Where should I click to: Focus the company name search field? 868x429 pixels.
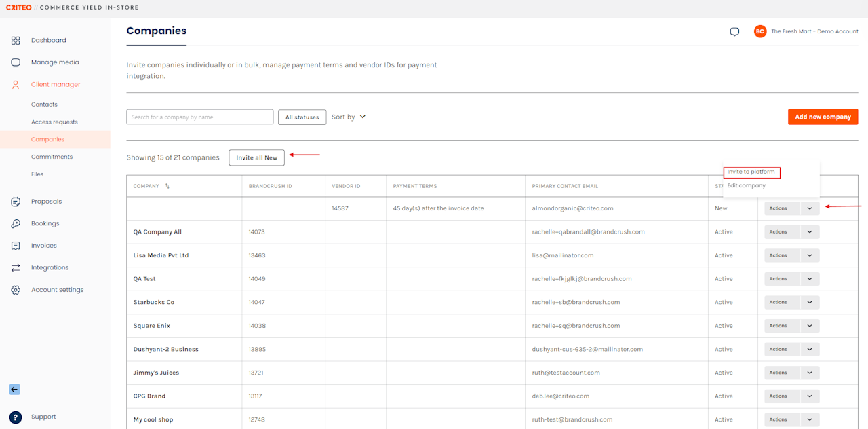(x=200, y=117)
